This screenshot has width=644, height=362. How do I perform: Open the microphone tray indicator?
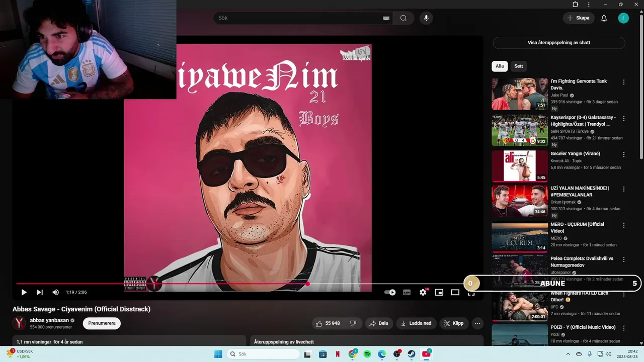(x=590, y=354)
